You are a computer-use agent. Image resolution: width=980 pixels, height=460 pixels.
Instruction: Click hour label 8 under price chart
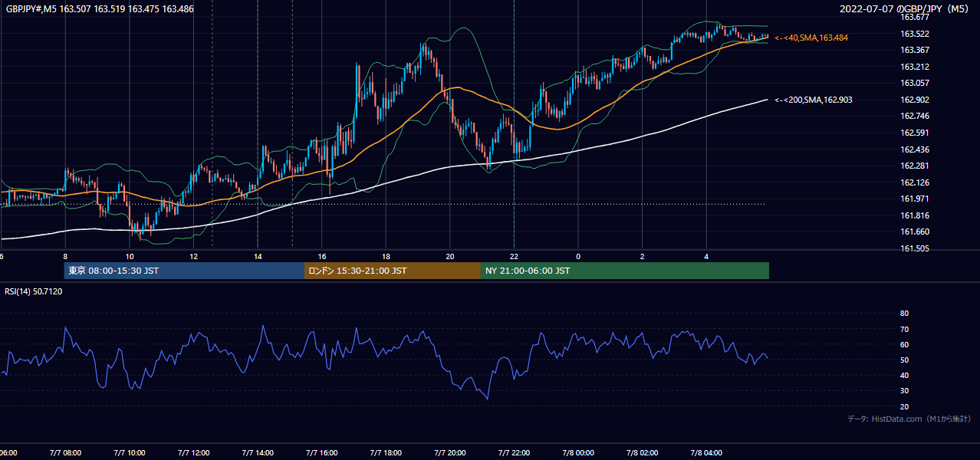65,257
